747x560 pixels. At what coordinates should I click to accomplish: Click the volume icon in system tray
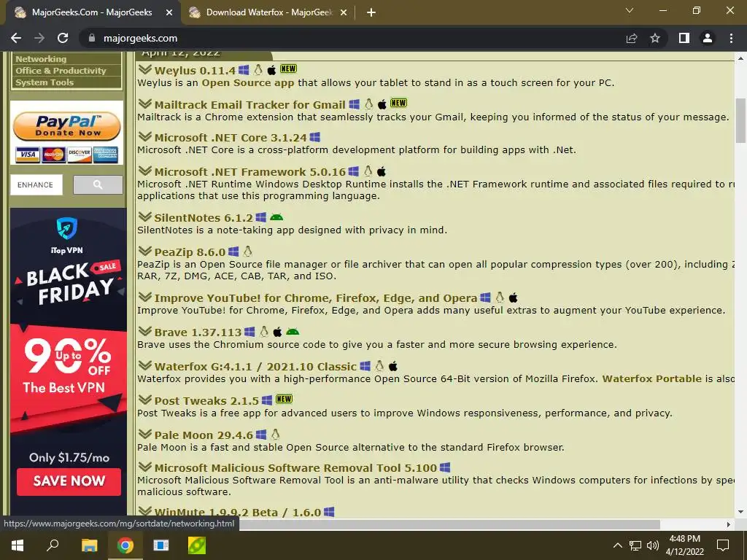pyautogui.click(x=653, y=545)
